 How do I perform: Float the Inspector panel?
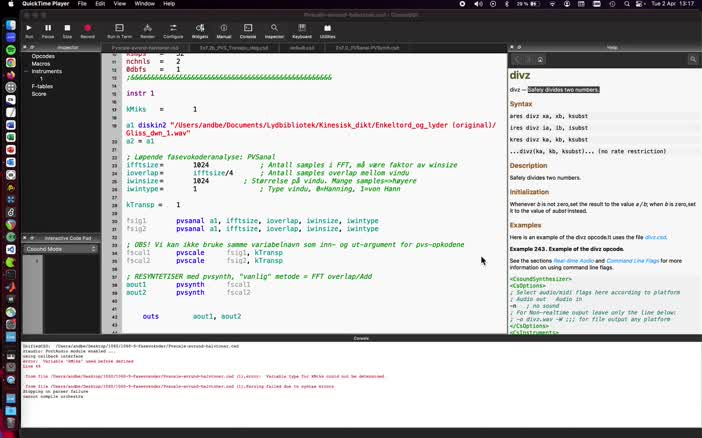32,47
